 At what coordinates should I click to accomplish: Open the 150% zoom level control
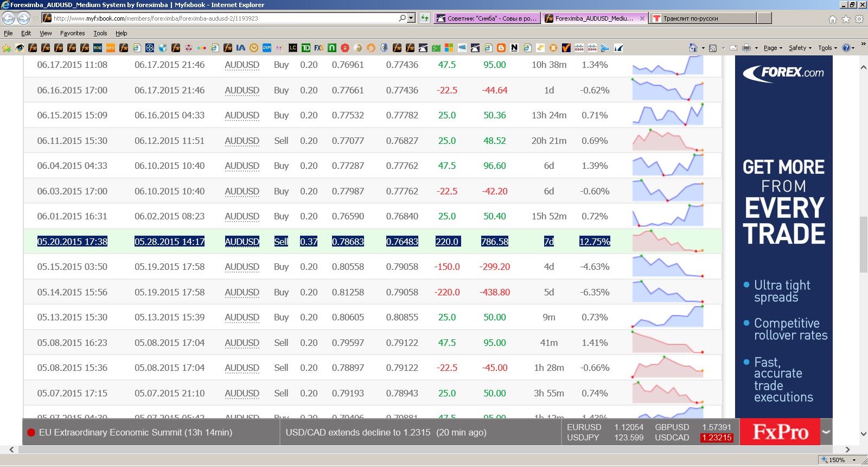click(x=839, y=460)
